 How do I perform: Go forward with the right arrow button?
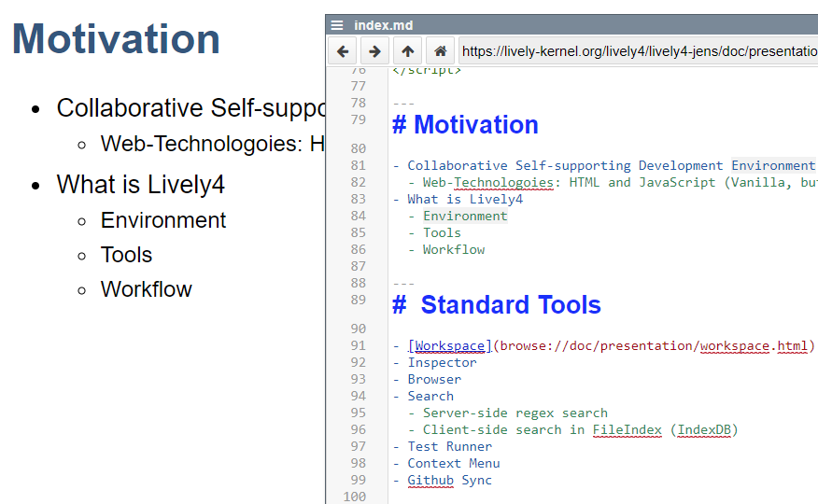(x=374, y=51)
